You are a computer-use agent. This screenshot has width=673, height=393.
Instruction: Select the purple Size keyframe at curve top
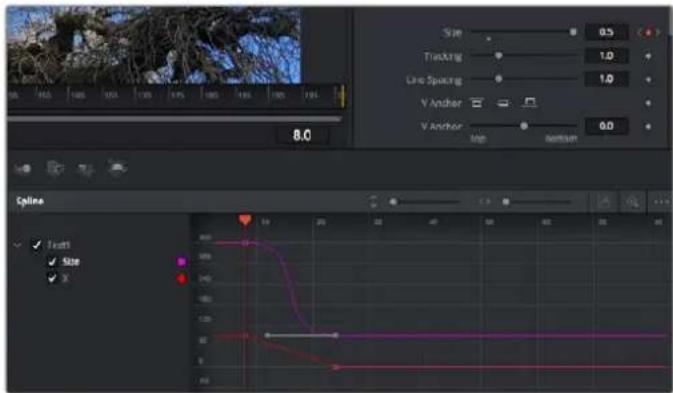[246, 243]
